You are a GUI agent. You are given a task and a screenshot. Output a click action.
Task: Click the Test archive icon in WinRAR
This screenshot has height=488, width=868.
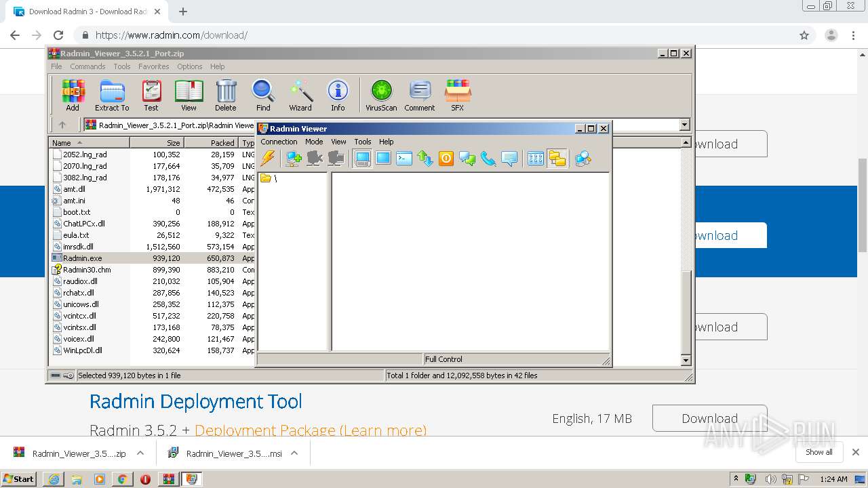151,96
